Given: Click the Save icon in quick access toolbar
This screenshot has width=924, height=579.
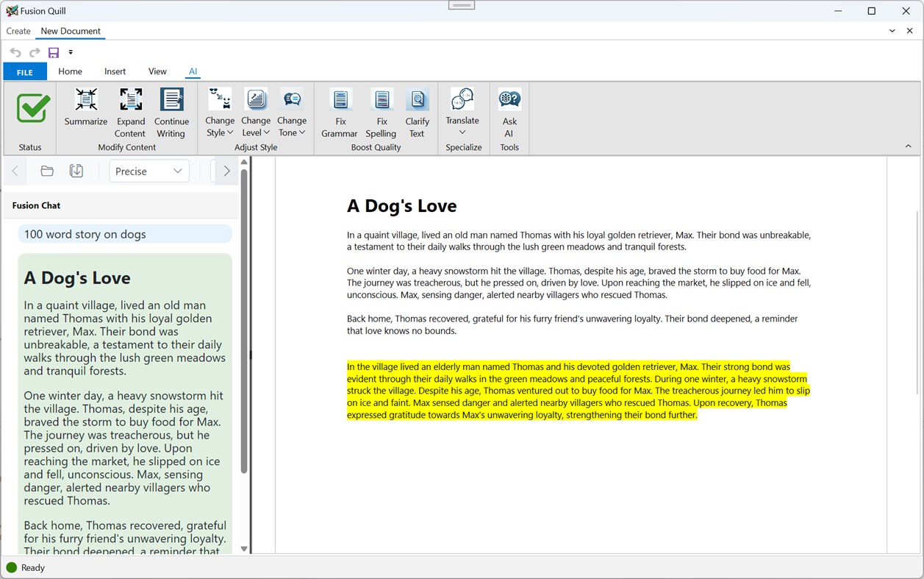Looking at the screenshot, I should pyautogui.click(x=53, y=51).
